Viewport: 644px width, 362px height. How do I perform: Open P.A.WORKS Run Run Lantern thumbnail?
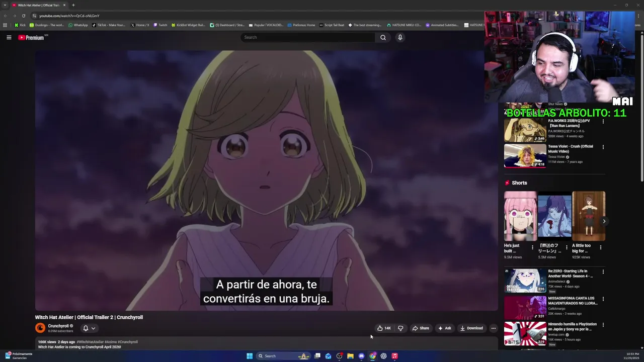pyautogui.click(x=525, y=130)
